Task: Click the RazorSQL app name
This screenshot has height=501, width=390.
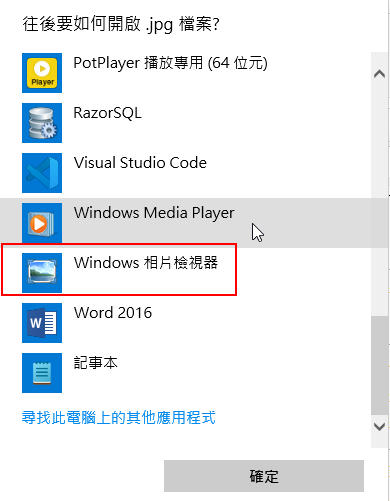Action: point(107,113)
